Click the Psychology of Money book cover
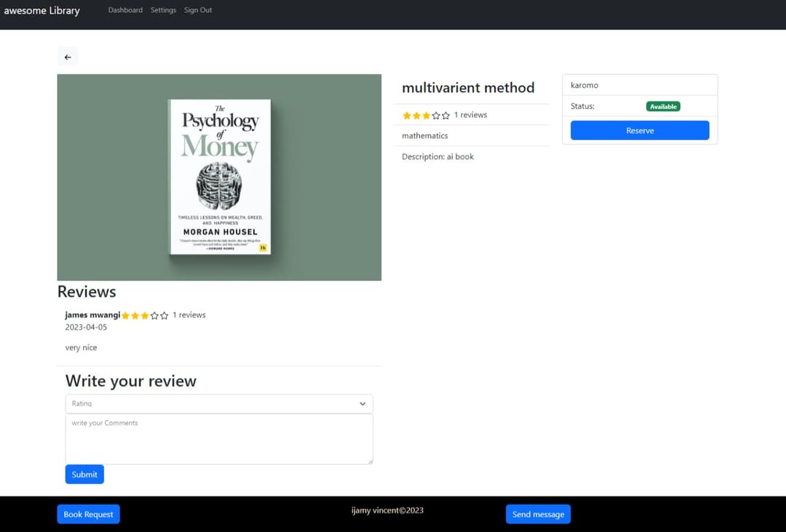786x532 pixels. coord(218,177)
